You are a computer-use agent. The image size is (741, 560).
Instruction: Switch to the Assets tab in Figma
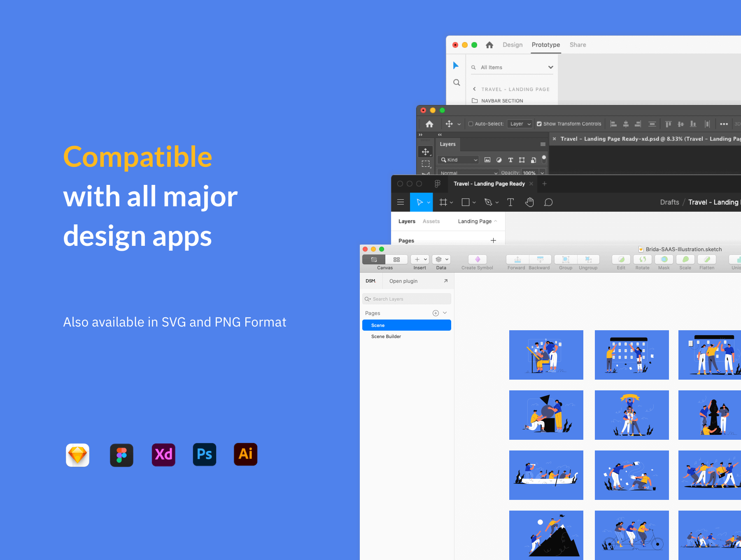point(431,222)
